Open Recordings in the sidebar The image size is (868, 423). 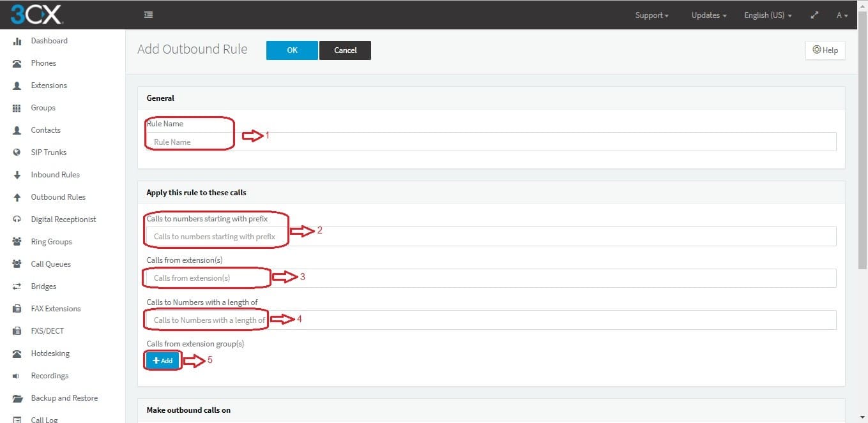(x=50, y=376)
